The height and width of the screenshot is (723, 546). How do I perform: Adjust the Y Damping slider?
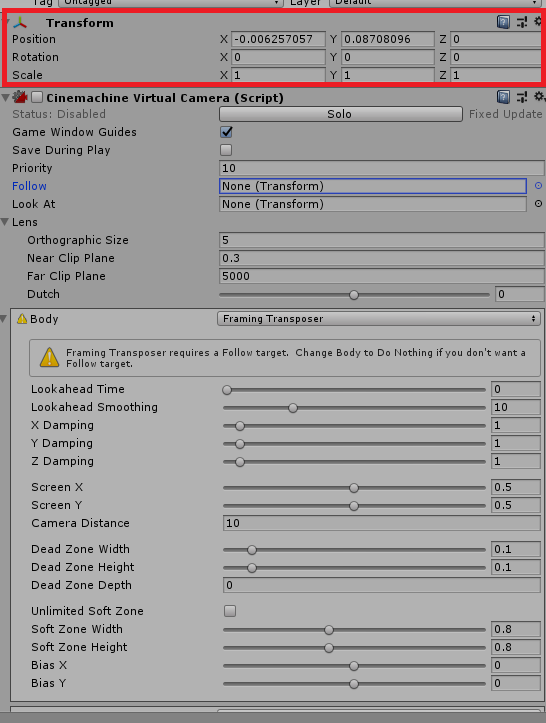coord(354,444)
